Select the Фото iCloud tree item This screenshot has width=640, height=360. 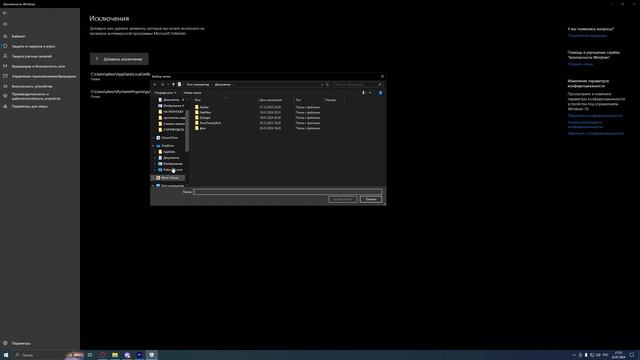click(167, 178)
